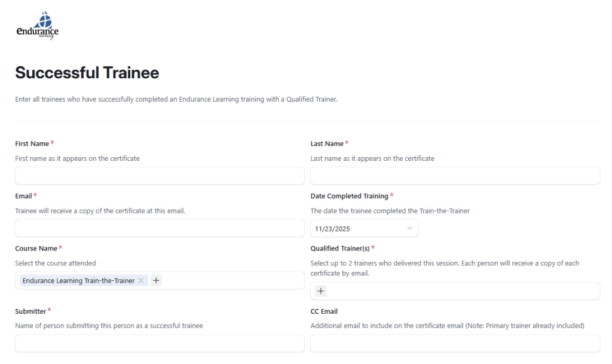Click the 'Last Name' field label
612x364 pixels.
pyautogui.click(x=327, y=143)
